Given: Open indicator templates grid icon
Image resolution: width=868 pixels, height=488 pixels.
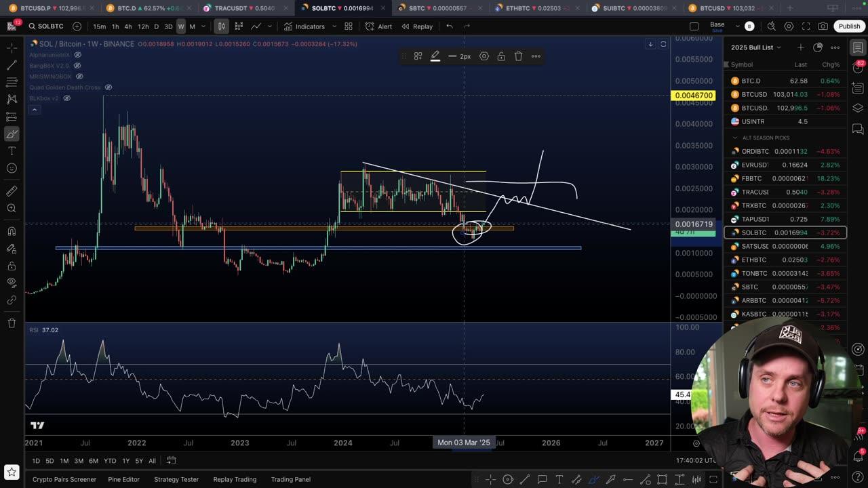Looking at the screenshot, I should point(349,26).
